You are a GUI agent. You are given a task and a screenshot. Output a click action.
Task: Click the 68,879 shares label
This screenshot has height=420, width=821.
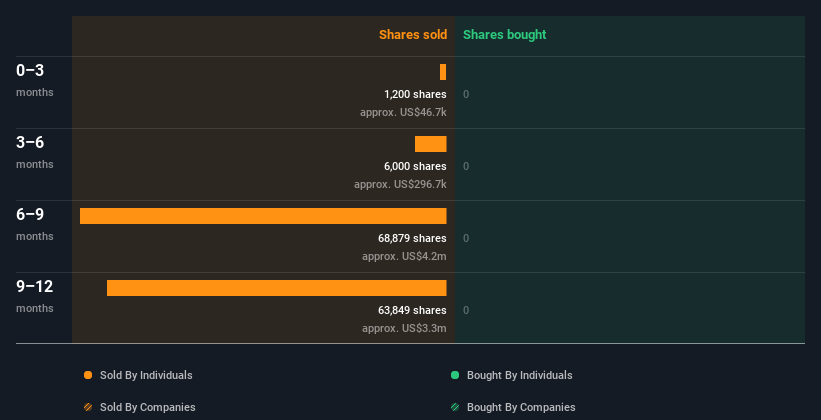pyautogui.click(x=412, y=238)
